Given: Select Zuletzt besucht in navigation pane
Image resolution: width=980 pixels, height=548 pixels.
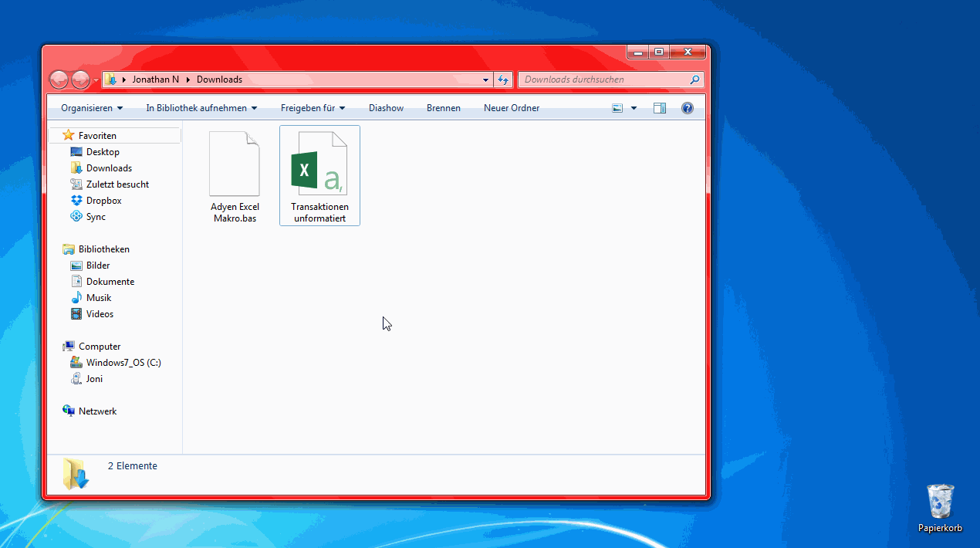Looking at the screenshot, I should tap(117, 184).
